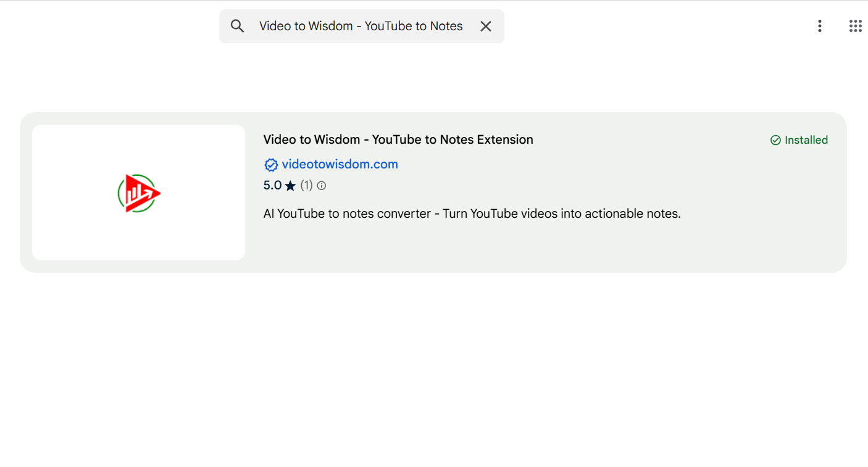
Task: Open the three-dot more options menu
Action: pos(820,26)
